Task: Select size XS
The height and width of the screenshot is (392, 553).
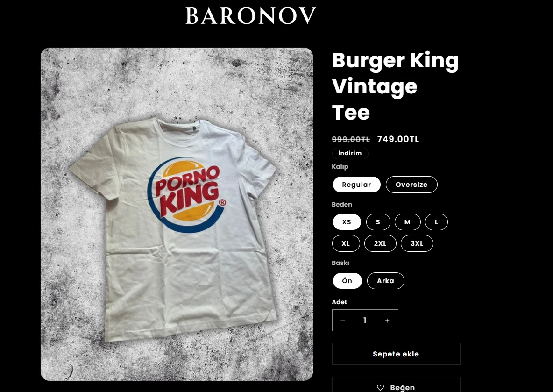Action: pos(347,222)
